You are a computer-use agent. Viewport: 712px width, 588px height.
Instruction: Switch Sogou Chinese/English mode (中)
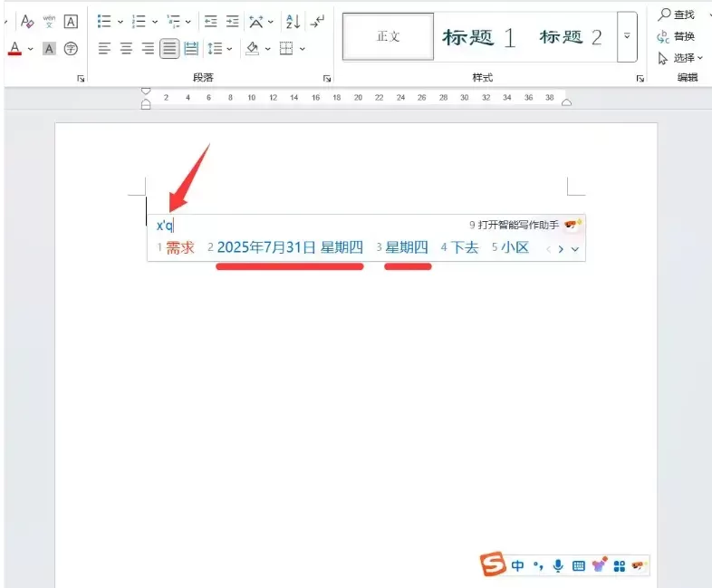click(517, 565)
